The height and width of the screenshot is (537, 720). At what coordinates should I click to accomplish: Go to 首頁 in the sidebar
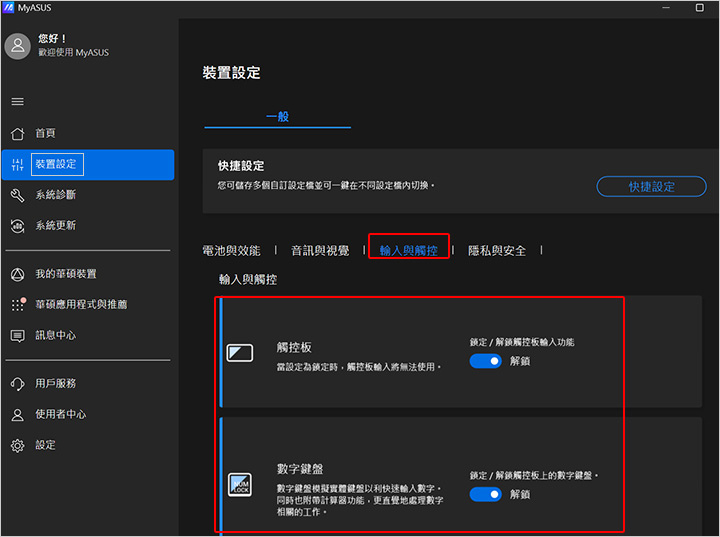tap(88, 134)
